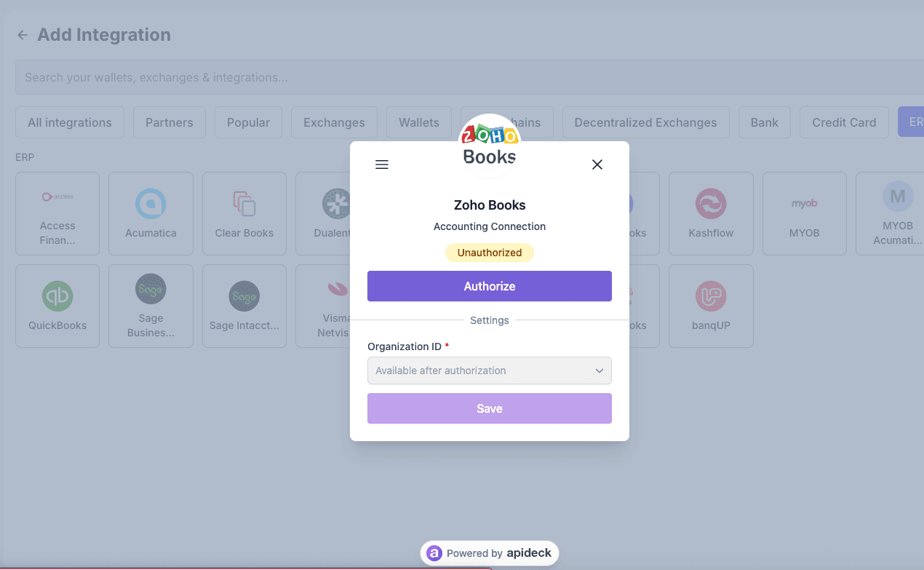Close the Zoho Books connection dialog
The image size is (924, 570).
tap(597, 165)
